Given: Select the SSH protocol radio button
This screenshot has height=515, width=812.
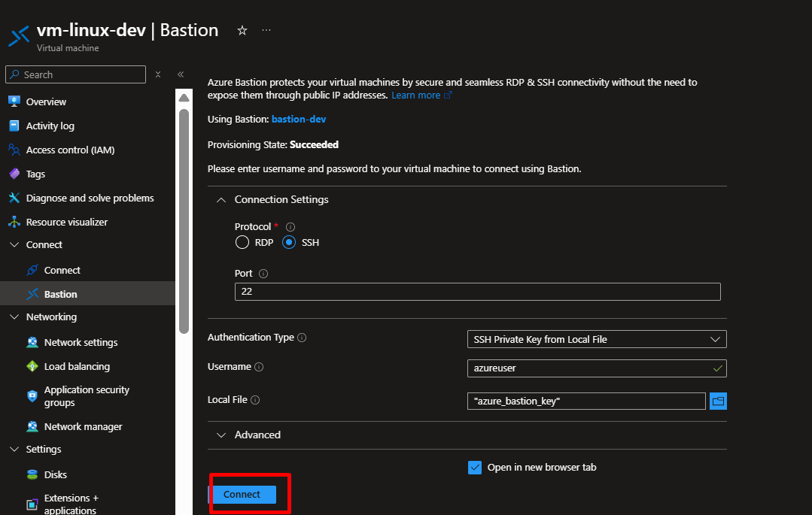Looking at the screenshot, I should click(289, 243).
